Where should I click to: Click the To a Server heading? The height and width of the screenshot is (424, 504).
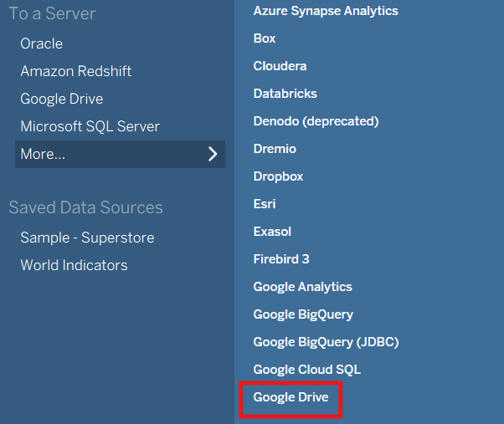[x=53, y=14]
